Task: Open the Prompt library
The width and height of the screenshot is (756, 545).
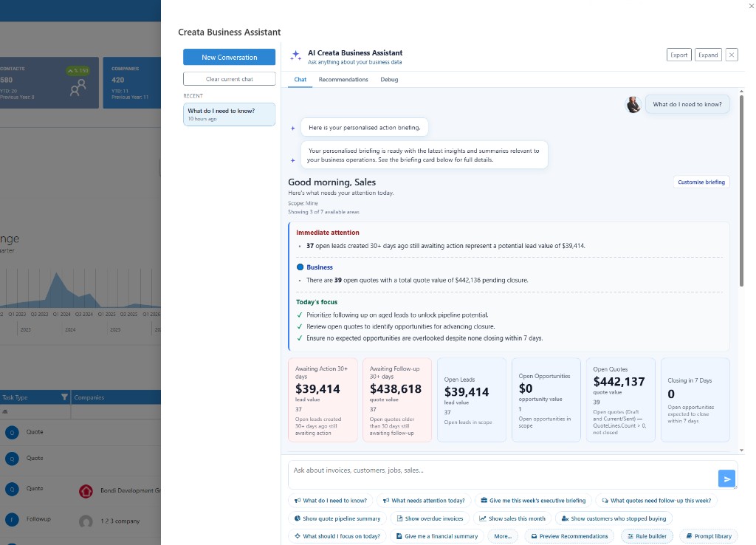Action: click(x=709, y=536)
